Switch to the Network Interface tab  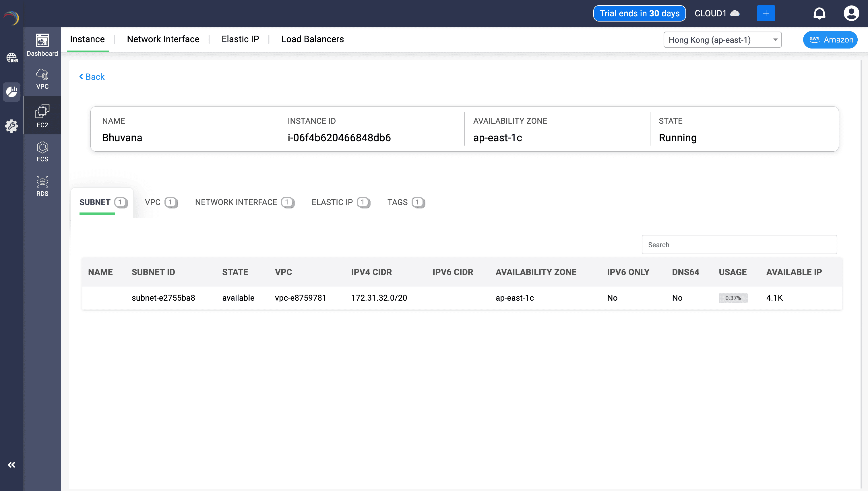[x=163, y=39]
